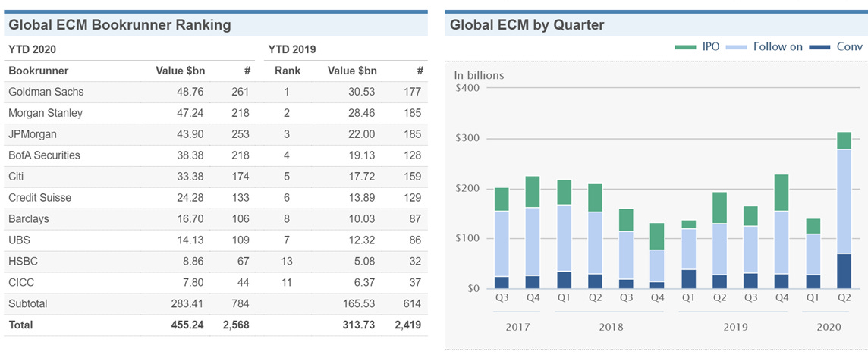Image resolution: width=868 pixels, height=361 pixels.
Task: Click the YTD 2019 section heading
Action: (291, 50)
